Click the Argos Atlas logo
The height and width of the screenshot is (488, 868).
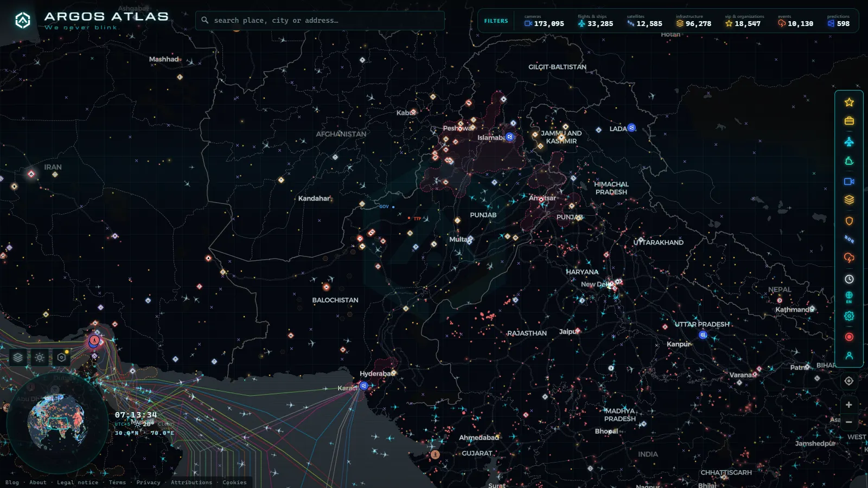pyautogui.click(x=91, y=21)
